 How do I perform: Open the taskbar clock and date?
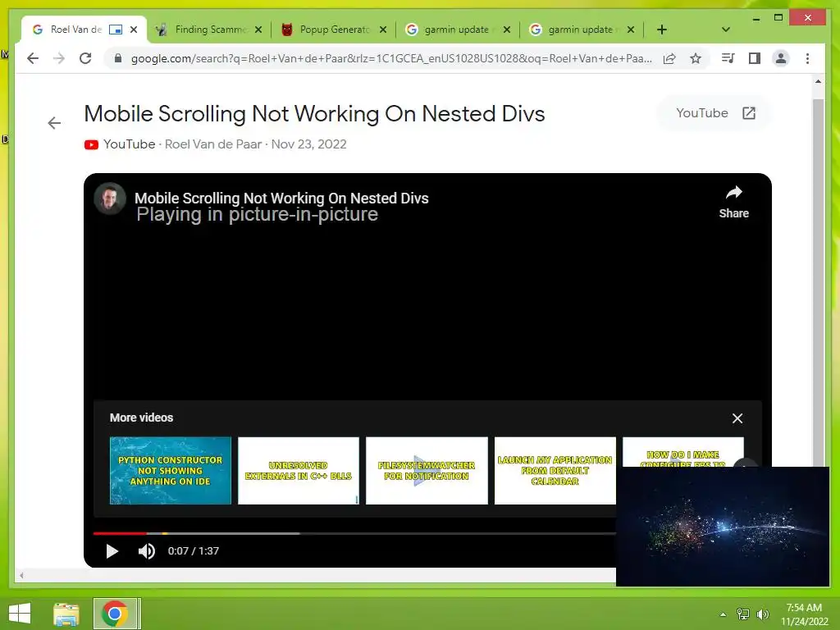804,614
